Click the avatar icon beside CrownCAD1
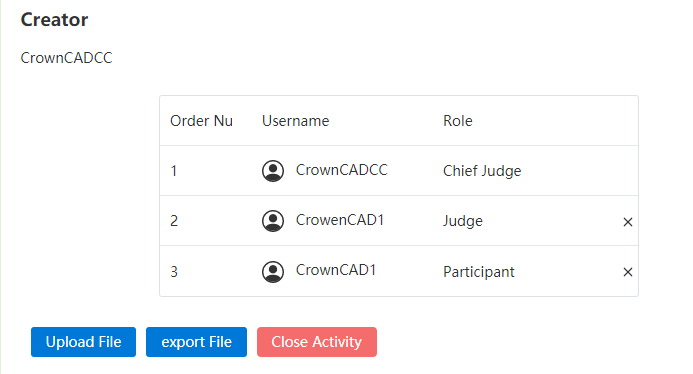 tap(273, 271)
